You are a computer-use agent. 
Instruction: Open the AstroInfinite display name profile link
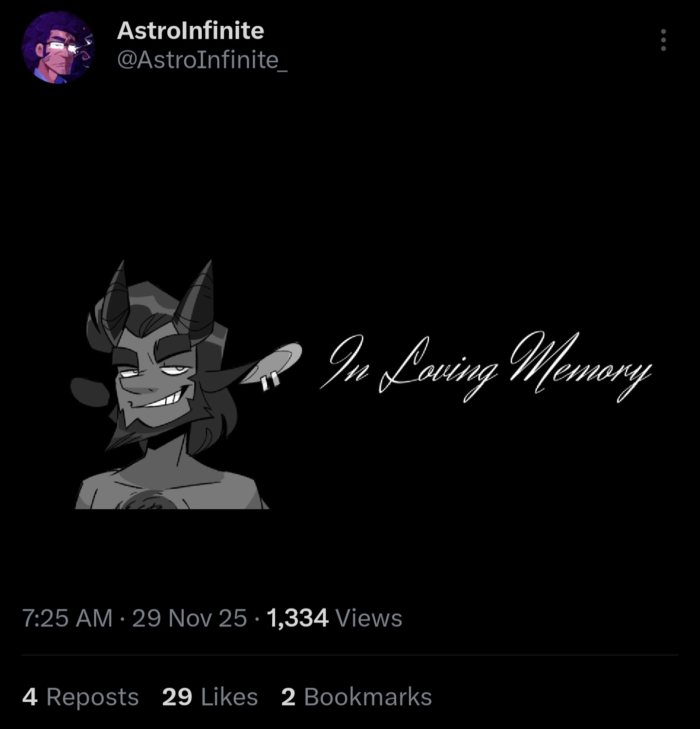[191, 30]
